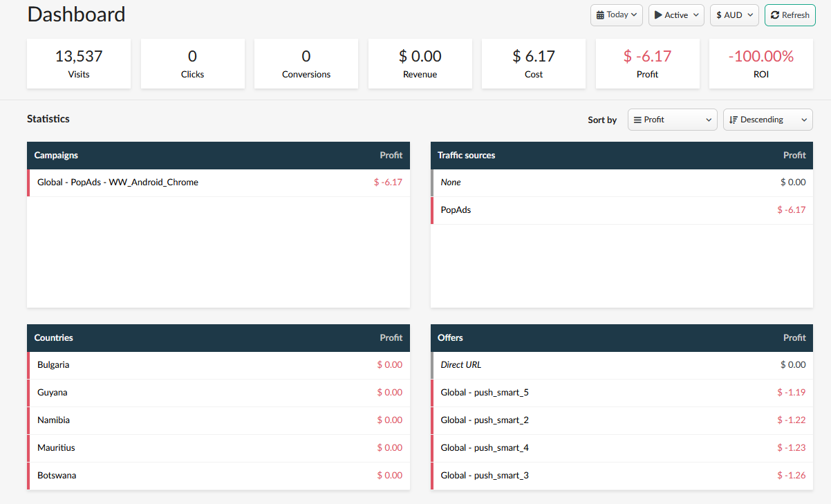Screen dimensions: 831x504
Task: Open the Active status dropdown
Action: coord(676,15)
